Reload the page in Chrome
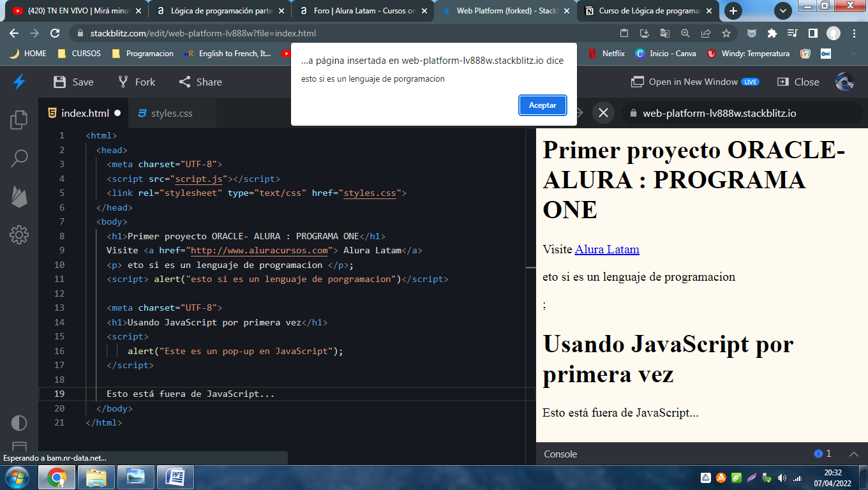Viewport: 868px width, 490px height. tap(55, 33)
